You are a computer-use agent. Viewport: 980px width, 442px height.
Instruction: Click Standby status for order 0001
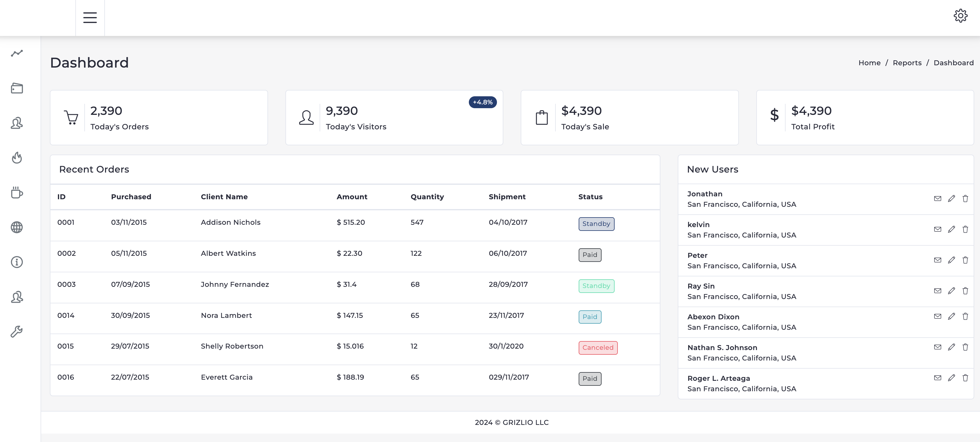point(596,224)
